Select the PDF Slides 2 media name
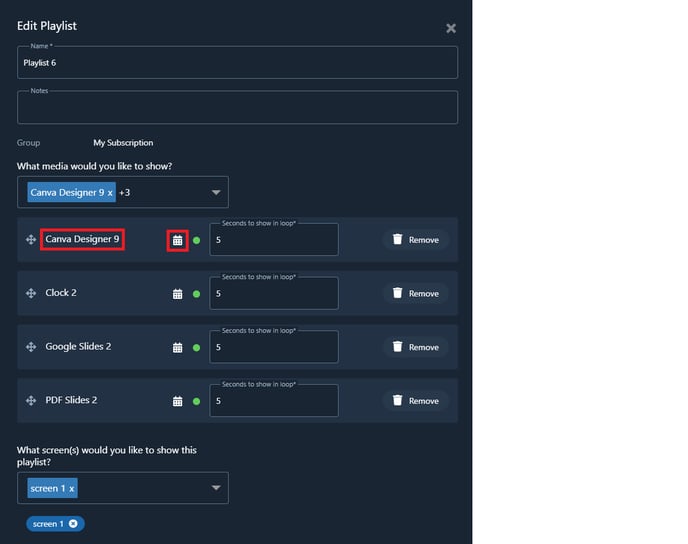Screen dimensions: 688x544 click(71, 400)
